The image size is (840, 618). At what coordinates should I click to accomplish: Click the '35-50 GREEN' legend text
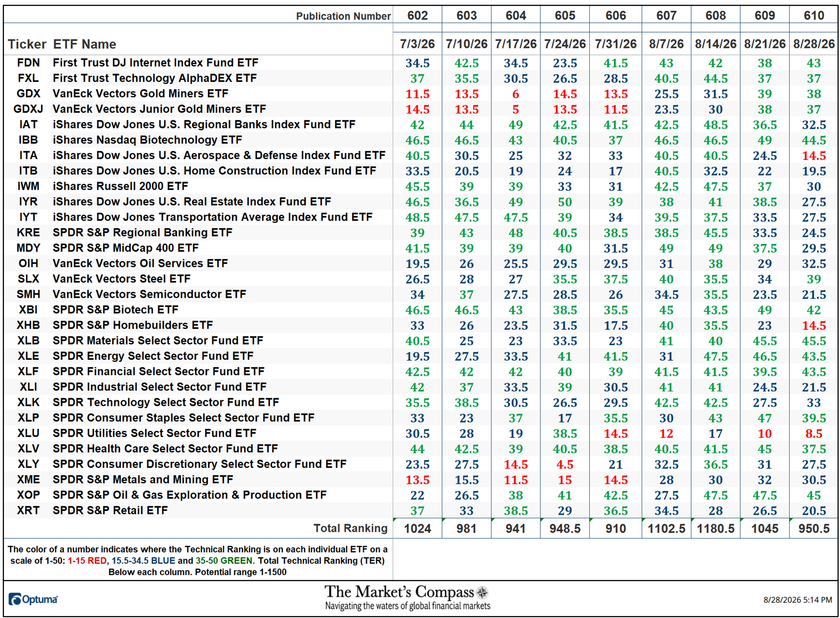click(x=224, y=561)
